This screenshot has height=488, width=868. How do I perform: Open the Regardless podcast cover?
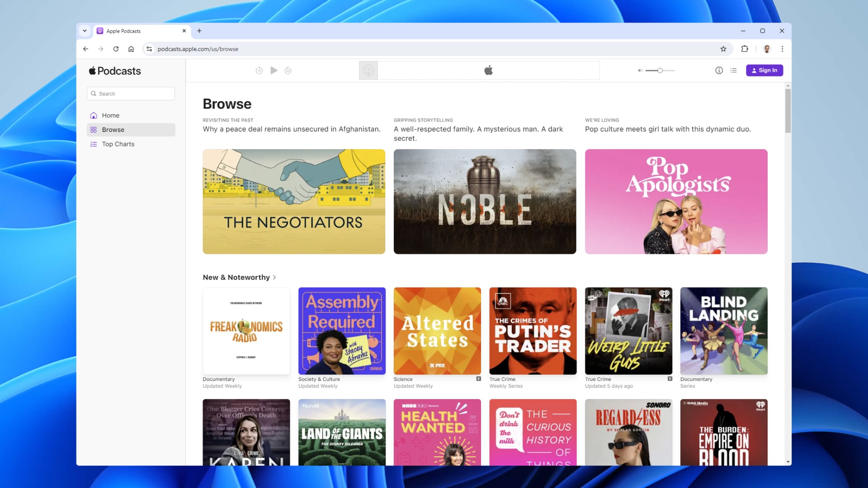point(628,432)
